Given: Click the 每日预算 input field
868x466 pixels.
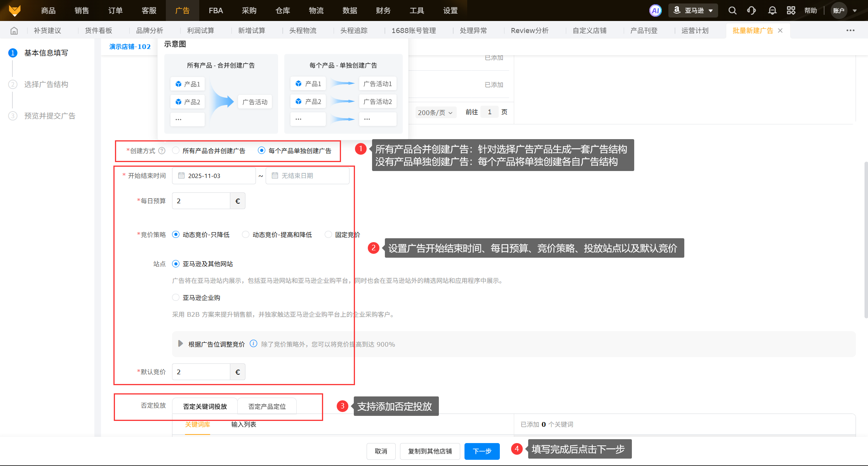Looking at the screenshot, I should pyautogui.click(x=201, y=201).
